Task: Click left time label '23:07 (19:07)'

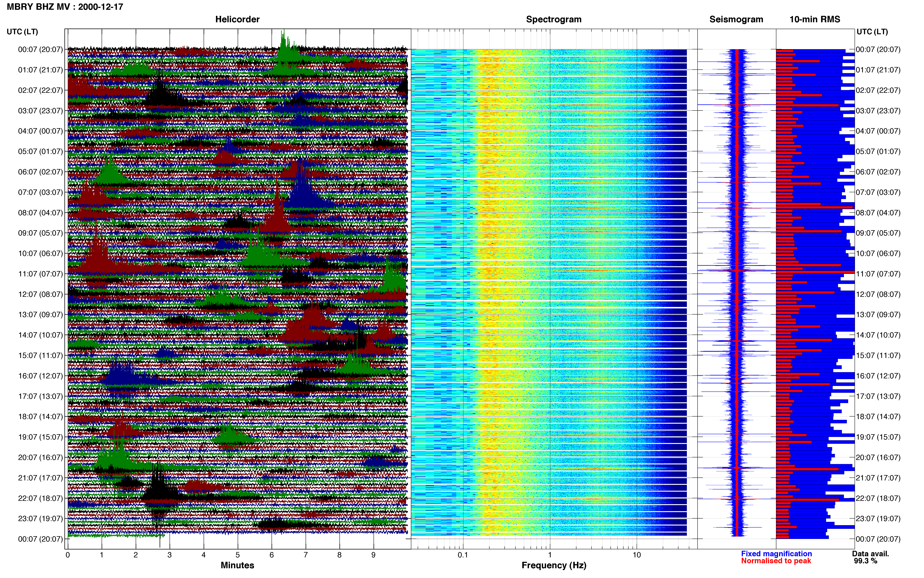Action: click(41, 519)
